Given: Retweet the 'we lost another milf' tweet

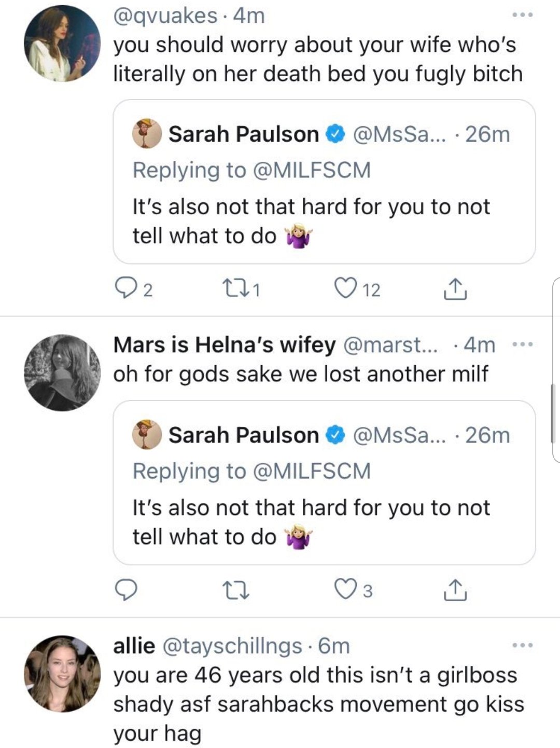Looking at the screenshot, I should pos(235,590).
